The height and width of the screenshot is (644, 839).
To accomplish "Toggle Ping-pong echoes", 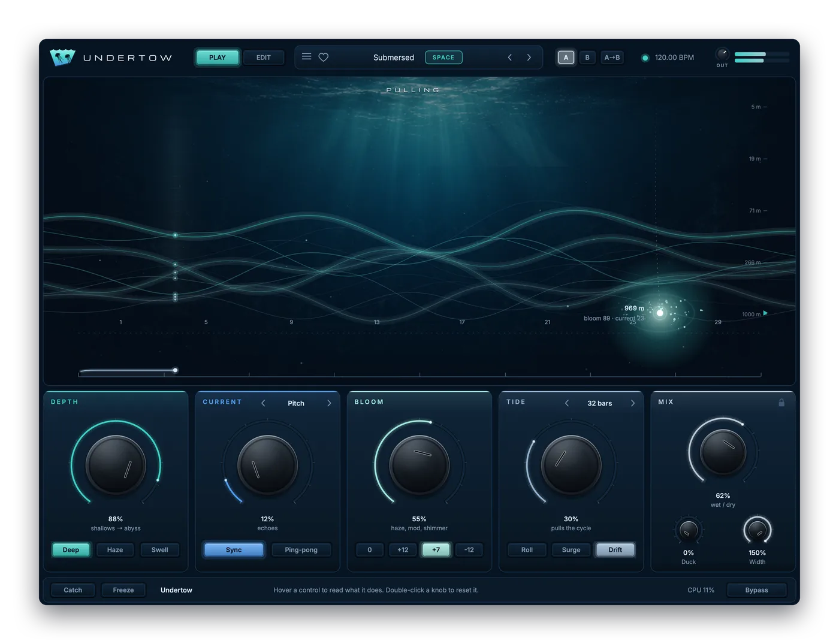I will pyautogui.click(x=301, y=550).
